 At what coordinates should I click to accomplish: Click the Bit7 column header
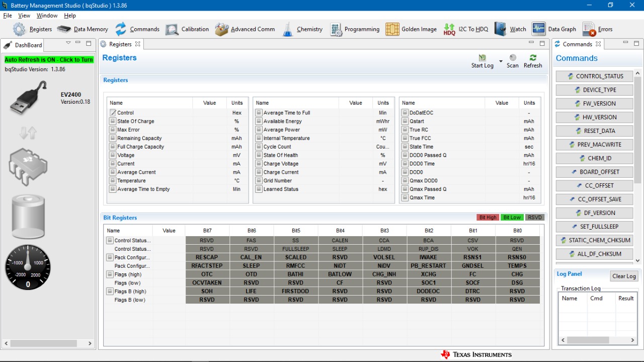click(207, 231)
